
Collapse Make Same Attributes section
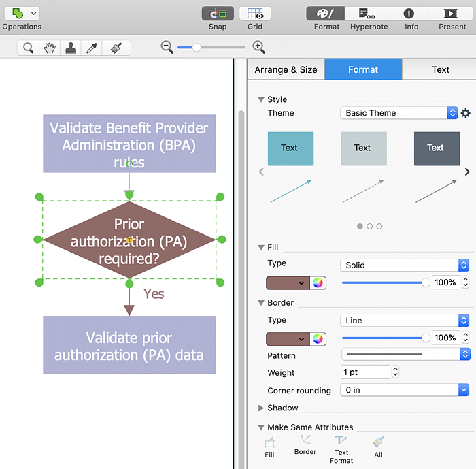(x=260, y=427)
